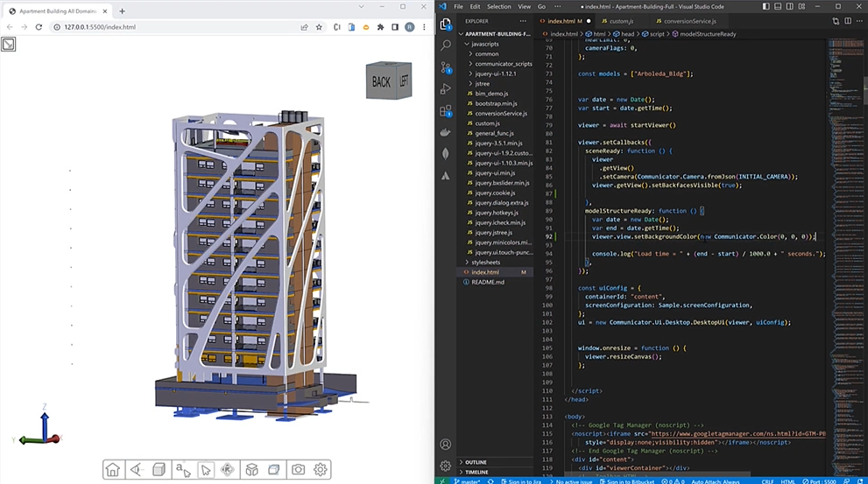This screenshot has width=868, height=484.
Task: Open VS Code Explorer activity bar icon
Action: coord(446,24)
